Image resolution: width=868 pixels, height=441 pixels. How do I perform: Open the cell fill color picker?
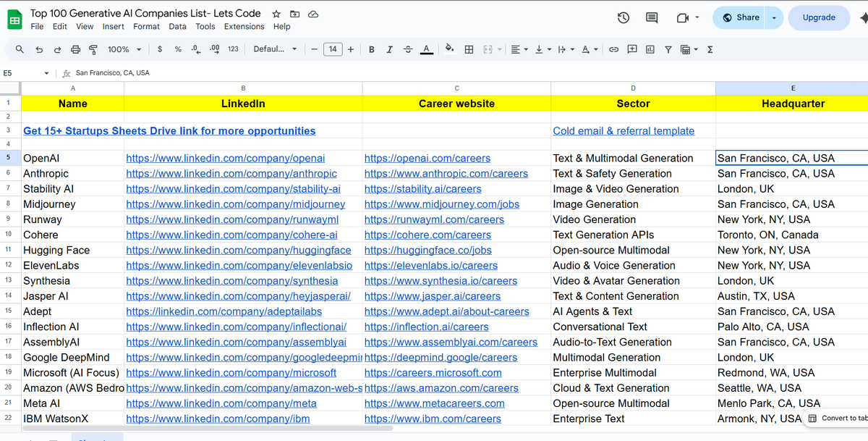click(x=449, y=49)
